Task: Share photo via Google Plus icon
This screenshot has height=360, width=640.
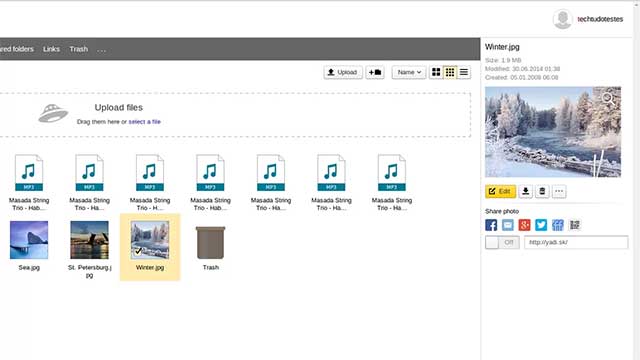Action: (524, 225)
